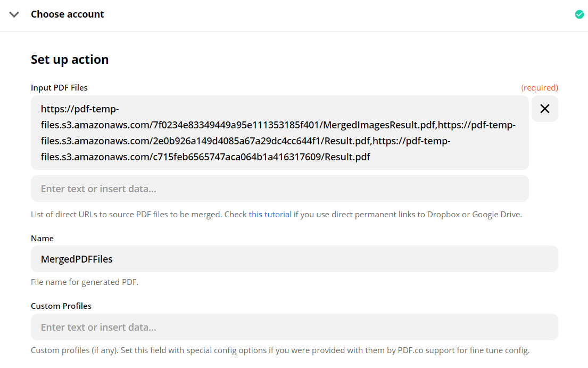
Task: Click the 'Custom Profiles' field label
Action: point(61,306)
